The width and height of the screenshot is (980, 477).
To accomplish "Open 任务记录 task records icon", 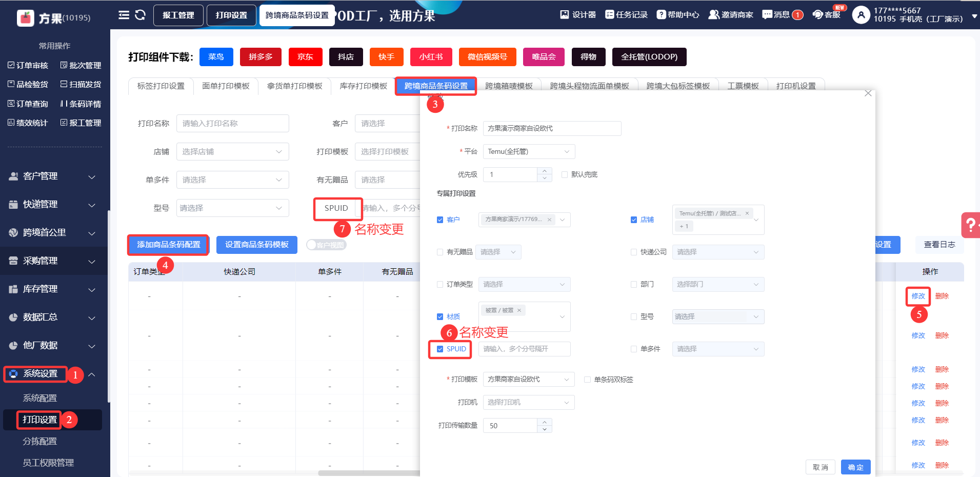I will [x=609, y=14].
